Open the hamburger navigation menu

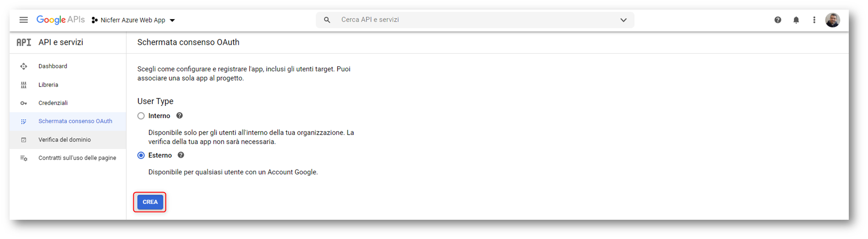tap(23, 20)
